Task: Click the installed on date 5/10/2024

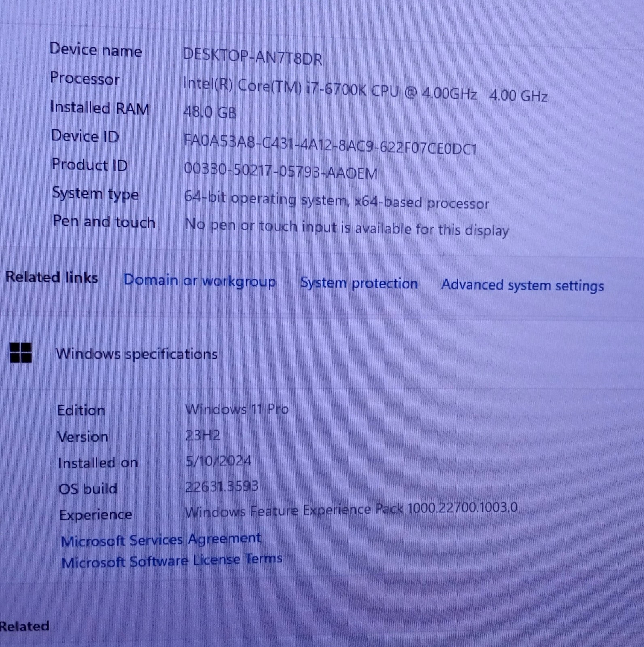Action: [218, 461]
